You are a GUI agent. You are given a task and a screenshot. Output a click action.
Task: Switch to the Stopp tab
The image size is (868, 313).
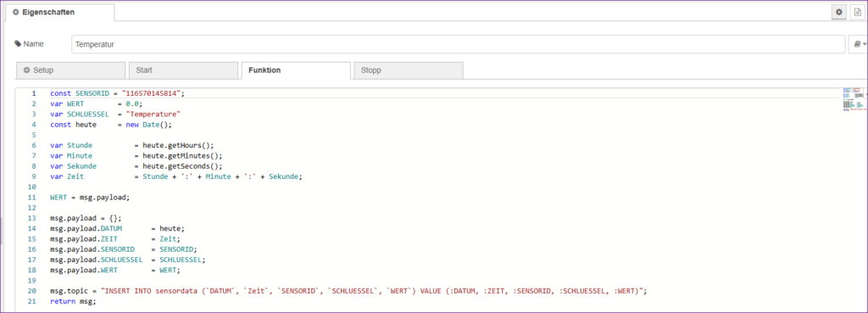(408, 70)
